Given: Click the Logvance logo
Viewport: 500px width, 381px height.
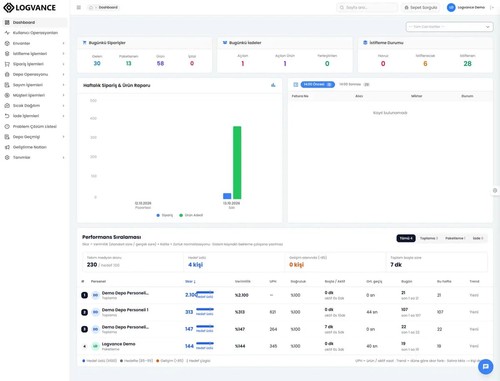Looking at the screenshot, I should 29,8.
